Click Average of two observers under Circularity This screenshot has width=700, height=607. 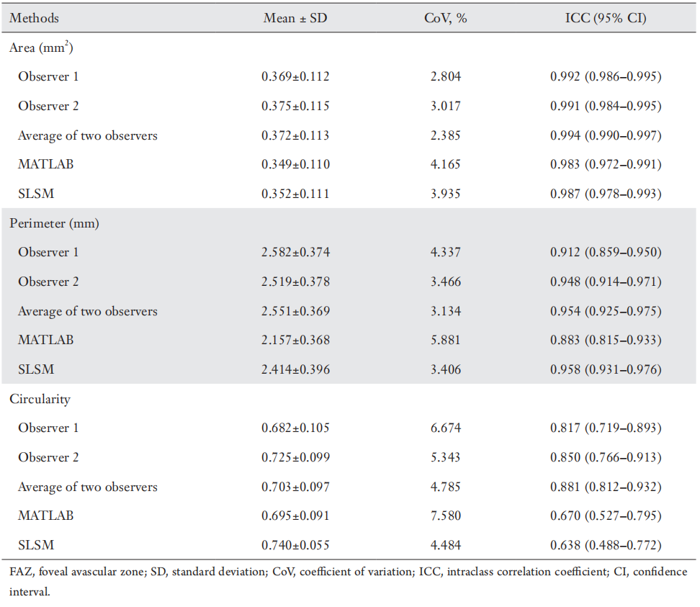pyautogui.click(x=87, y=487)
